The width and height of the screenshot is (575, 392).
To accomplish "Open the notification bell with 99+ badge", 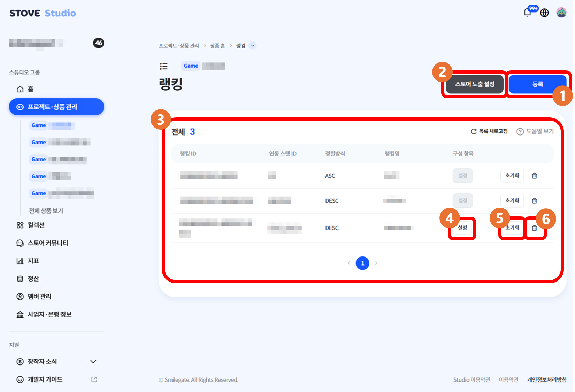I will (x=528, y=12).
